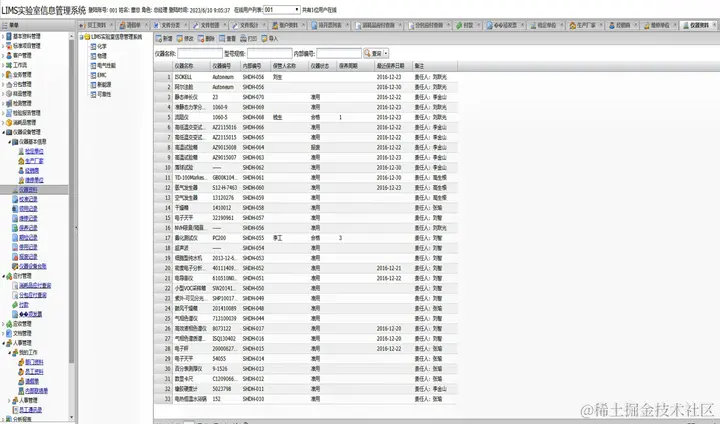
Task: Select the 可靠性 category in the middle tree
Action: point(104,94)
